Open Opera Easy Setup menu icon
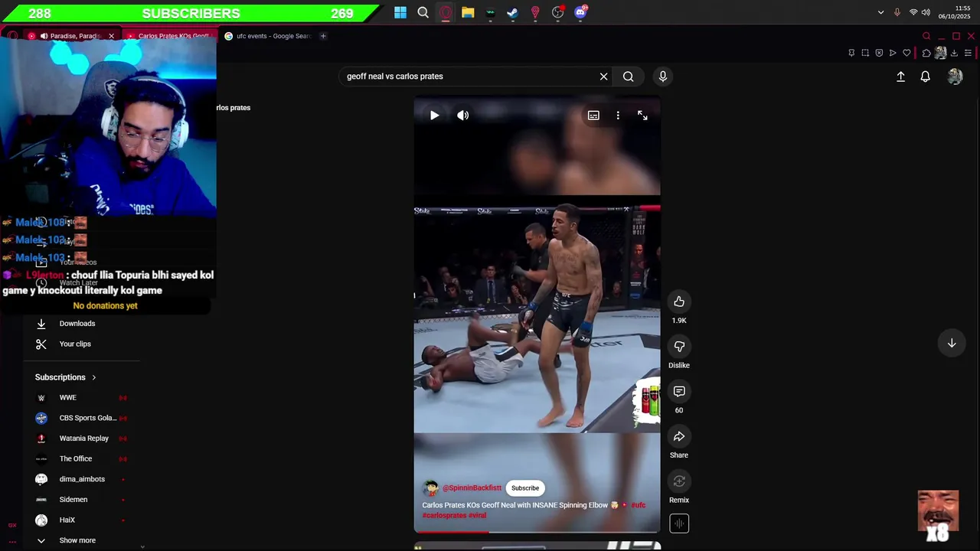Image resolution: width=980 pixels, height=551 pixels. pyautogui.click(x=969, y=53)
